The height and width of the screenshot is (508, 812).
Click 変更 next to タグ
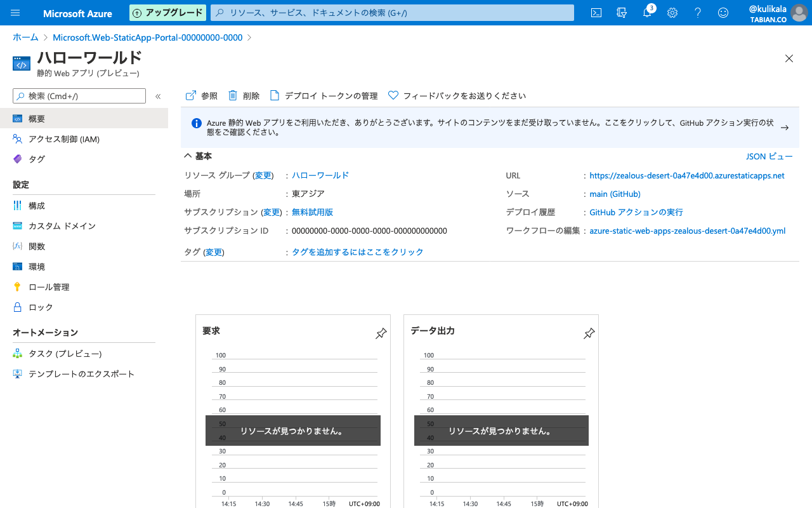pyautogui.click(x=214, y=252)
